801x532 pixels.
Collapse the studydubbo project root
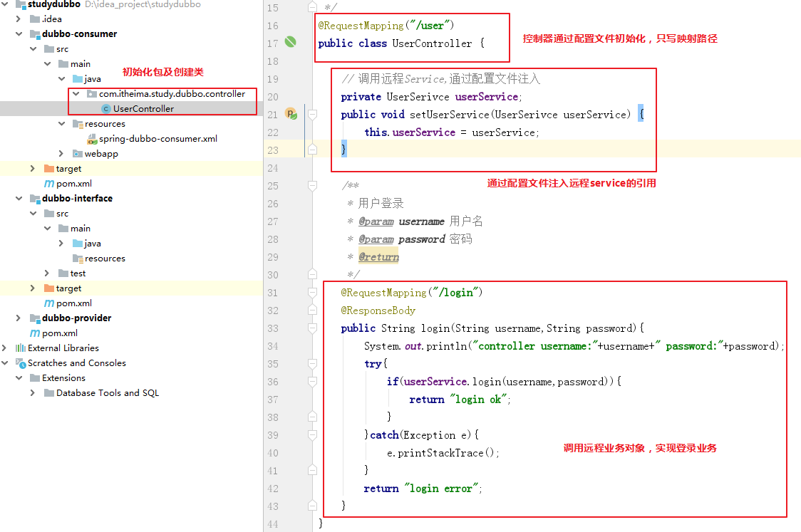pos(4,4)
